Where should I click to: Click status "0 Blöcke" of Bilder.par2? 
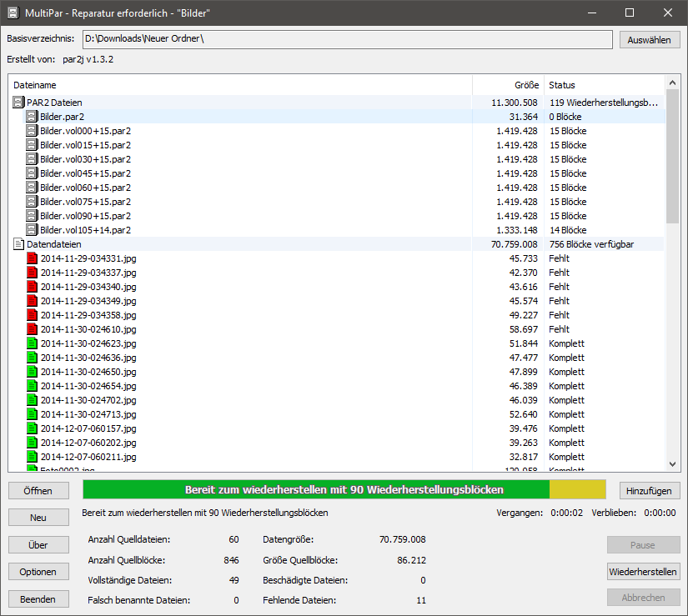[565, 117]
